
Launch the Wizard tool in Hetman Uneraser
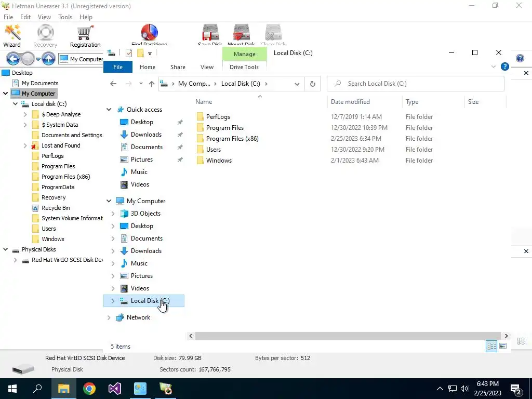(x=12, y=36)
